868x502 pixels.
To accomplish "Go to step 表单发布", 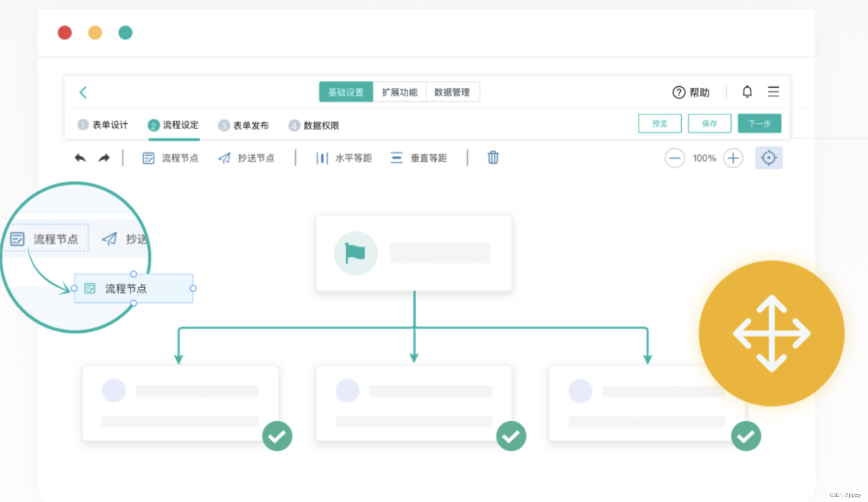I will 243,125.
